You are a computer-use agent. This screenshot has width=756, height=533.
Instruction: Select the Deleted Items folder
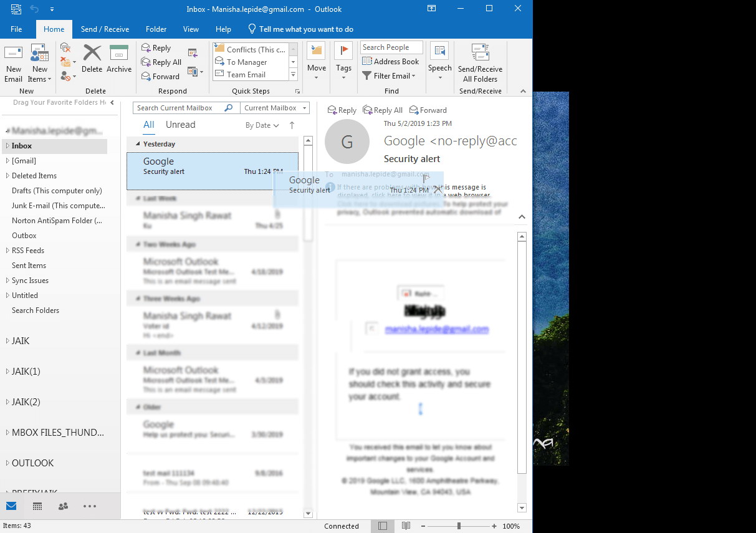tap(34, 176)
